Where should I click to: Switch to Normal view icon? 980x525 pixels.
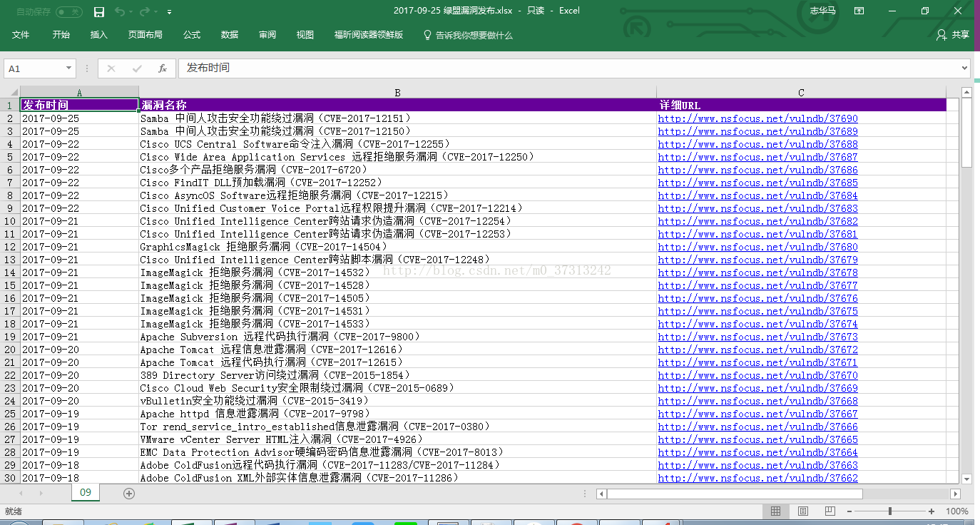[775, 511]
